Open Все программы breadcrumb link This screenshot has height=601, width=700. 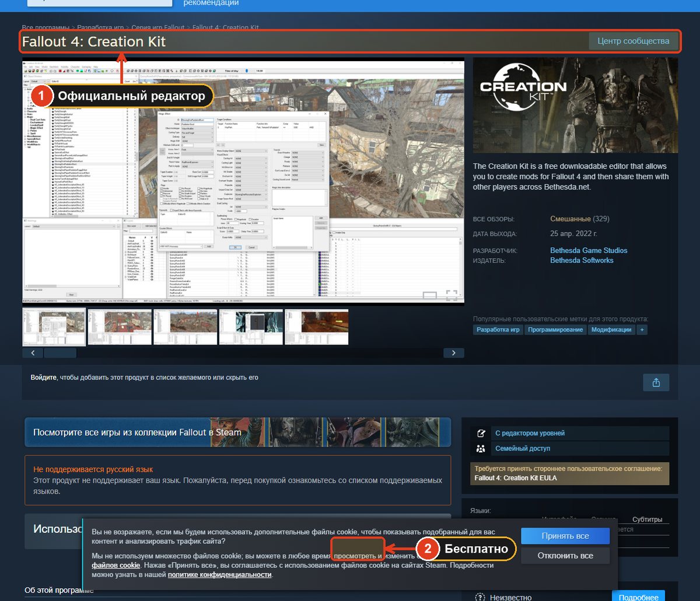[45, 27]
